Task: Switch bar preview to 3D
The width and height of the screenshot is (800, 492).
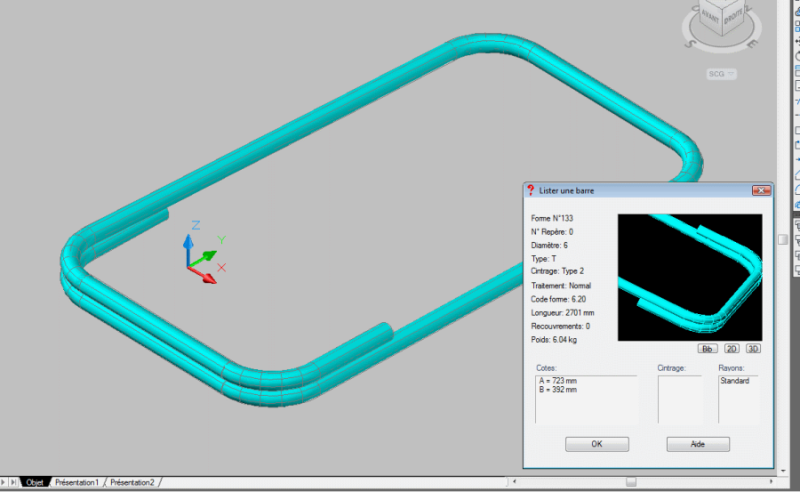Action: 753,349
